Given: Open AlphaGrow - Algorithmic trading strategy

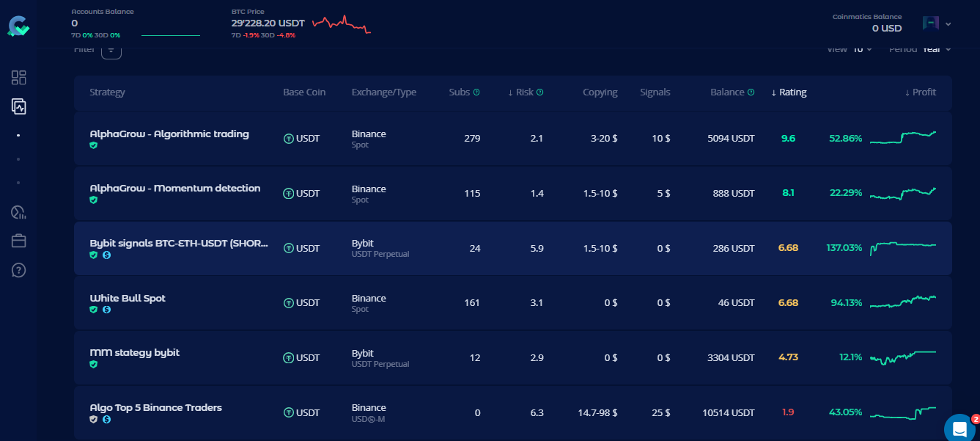Looking at the screenshot, I should pos(169,134).
